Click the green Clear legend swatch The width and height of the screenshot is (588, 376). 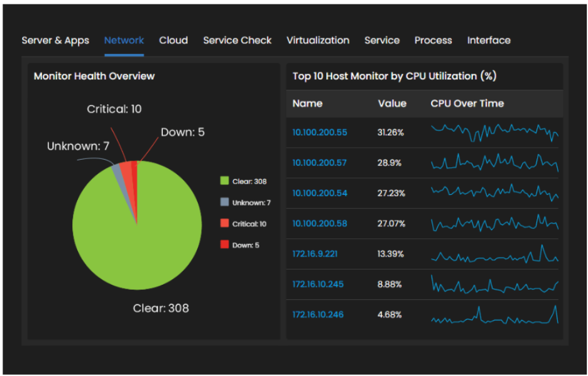coord(224,181)
